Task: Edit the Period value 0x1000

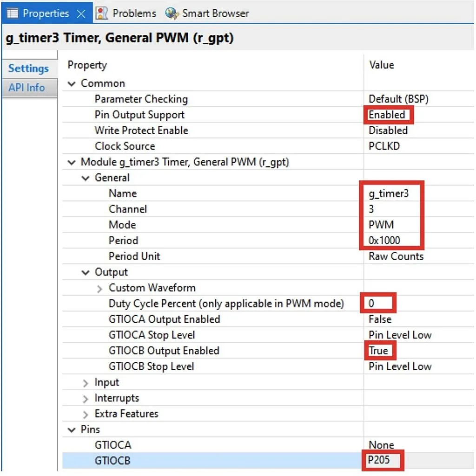Action: [x=383, y=241]
